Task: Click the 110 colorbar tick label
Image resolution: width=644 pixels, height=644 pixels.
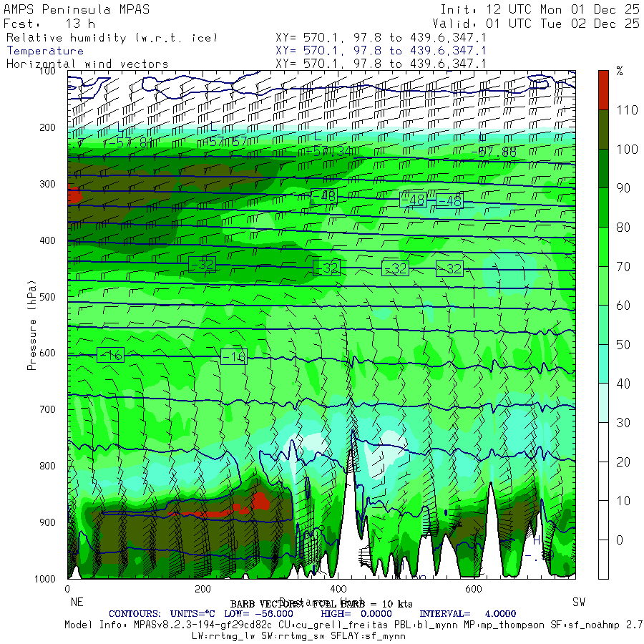Action: coord(627,109)
